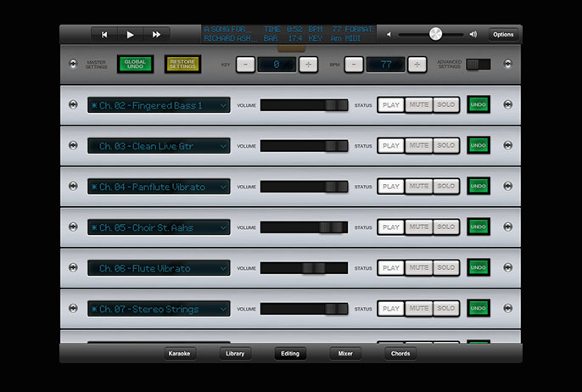Undo changes on Ch. 03 Clean Live Gtr

(478, 145)
